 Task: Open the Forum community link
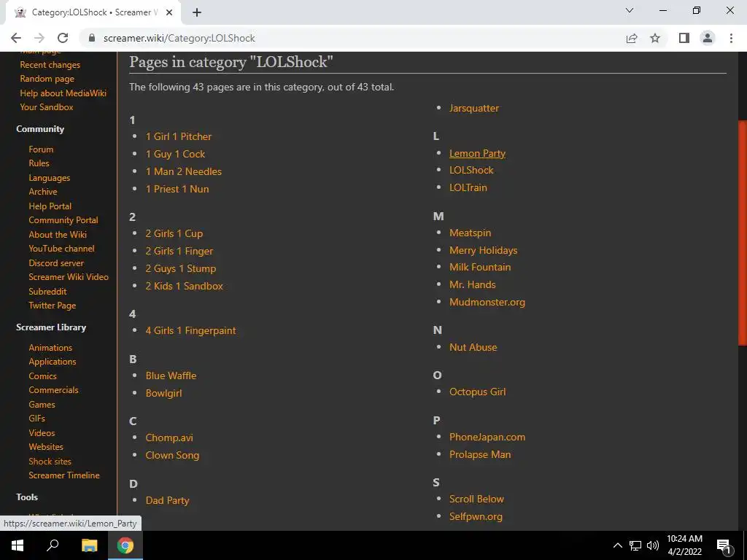[41, 149]
